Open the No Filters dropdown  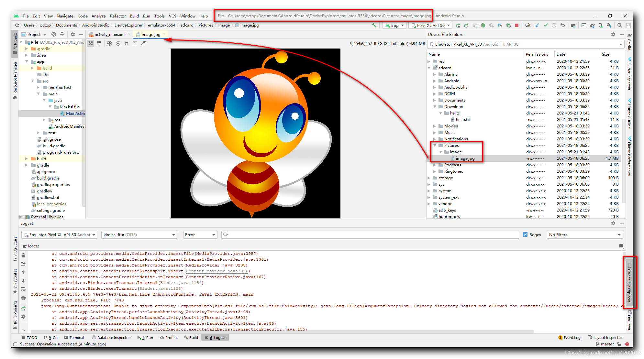coord(584,235)
